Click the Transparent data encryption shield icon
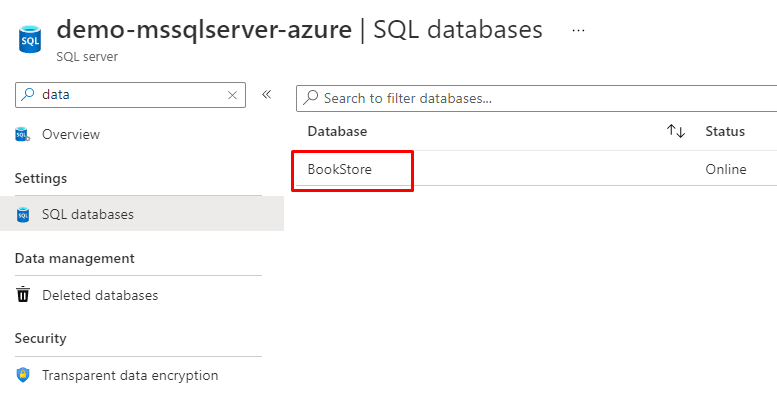 click(23, 375)
